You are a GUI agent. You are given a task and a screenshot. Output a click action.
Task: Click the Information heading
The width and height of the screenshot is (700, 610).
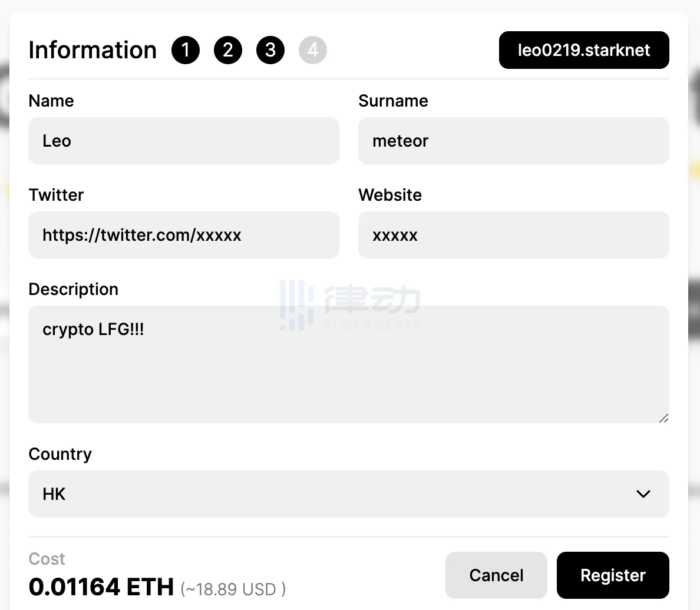pos(93,50)
